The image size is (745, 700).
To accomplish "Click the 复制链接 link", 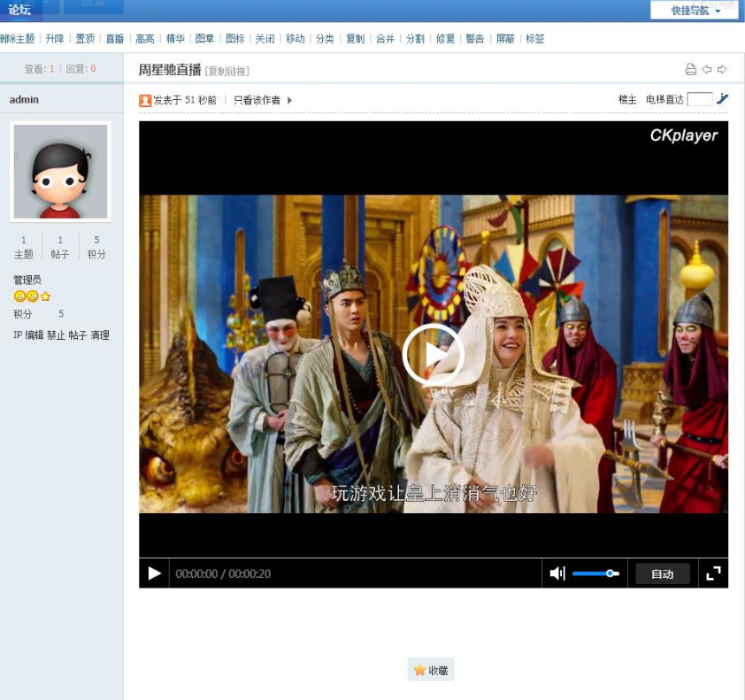I will pyautogui.click(x=227, y=72).
